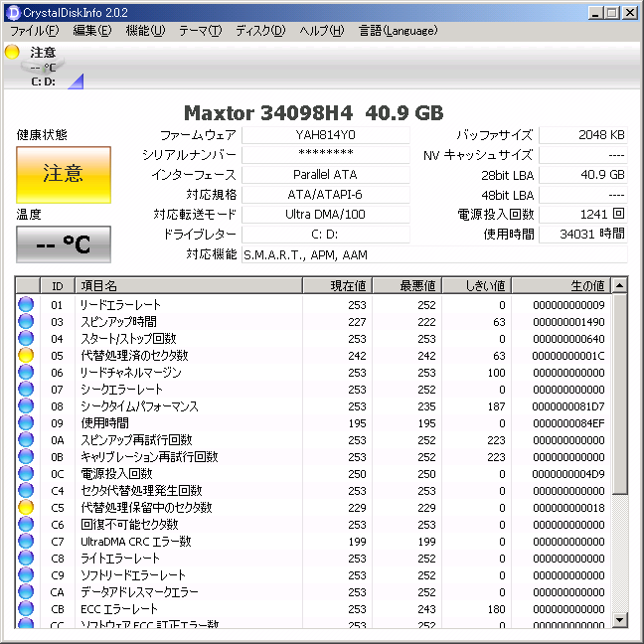The height and width of the screenshot is (644, 644).
Task: Click the ID column header
Action: 58,285
